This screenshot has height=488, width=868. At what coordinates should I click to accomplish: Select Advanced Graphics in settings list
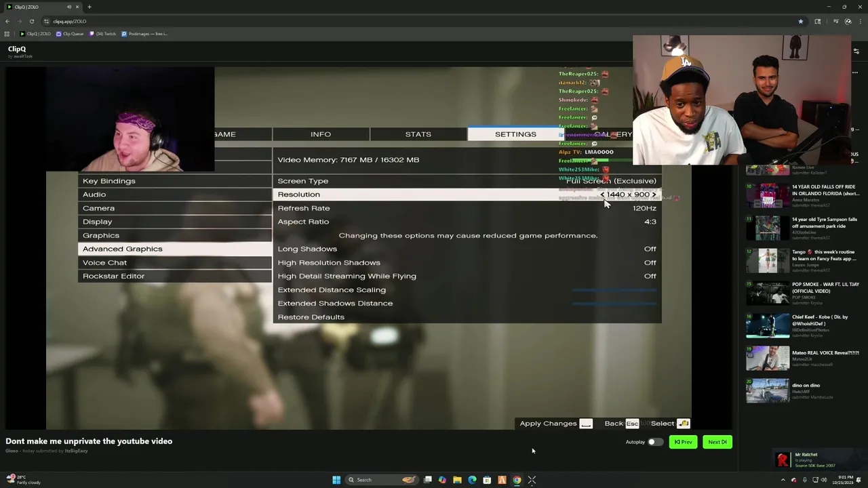point(175,249)
